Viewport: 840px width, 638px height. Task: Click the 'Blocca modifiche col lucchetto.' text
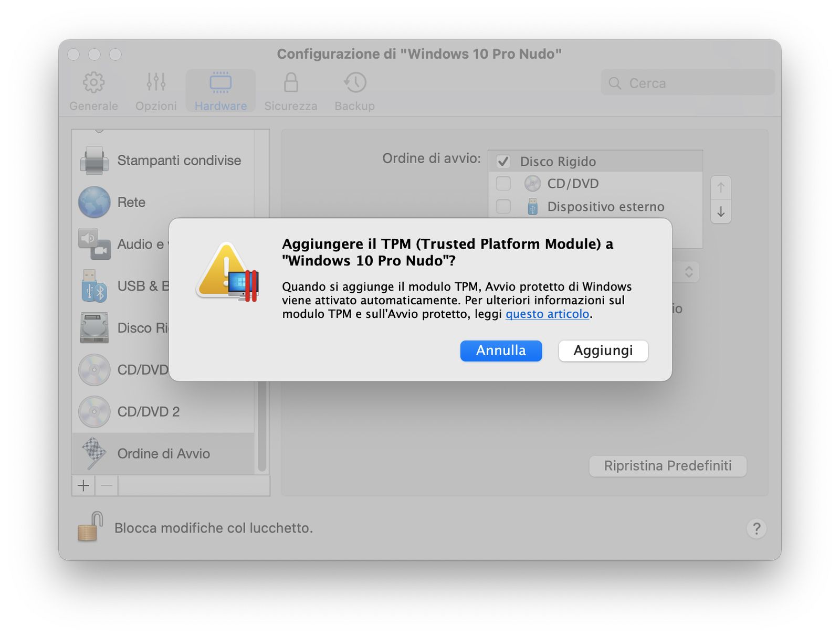coord(214,528)
